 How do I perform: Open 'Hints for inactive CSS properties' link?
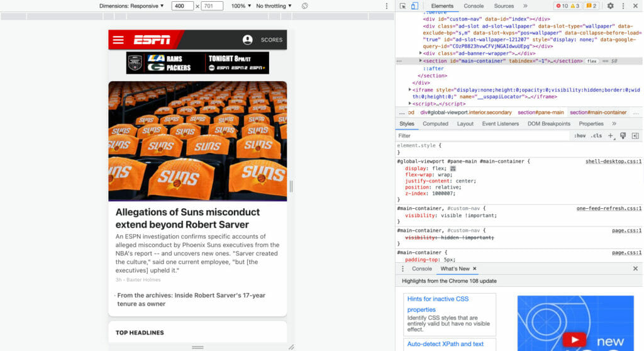click(438, 304)
